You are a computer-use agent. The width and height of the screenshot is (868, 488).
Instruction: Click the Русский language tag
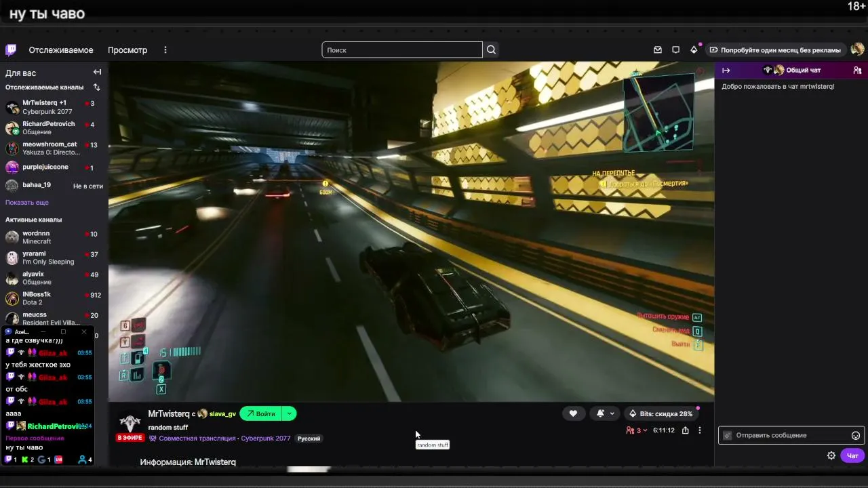point(309,439)
